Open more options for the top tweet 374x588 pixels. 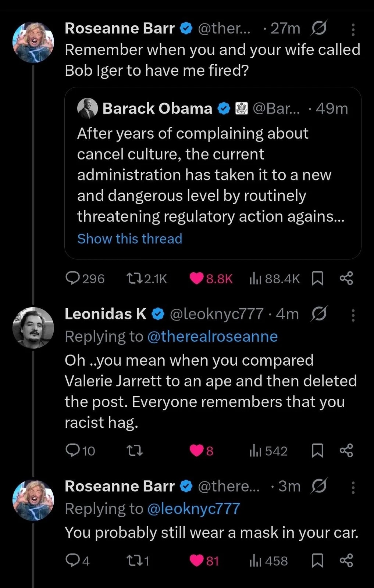click(x=353, y=29)
